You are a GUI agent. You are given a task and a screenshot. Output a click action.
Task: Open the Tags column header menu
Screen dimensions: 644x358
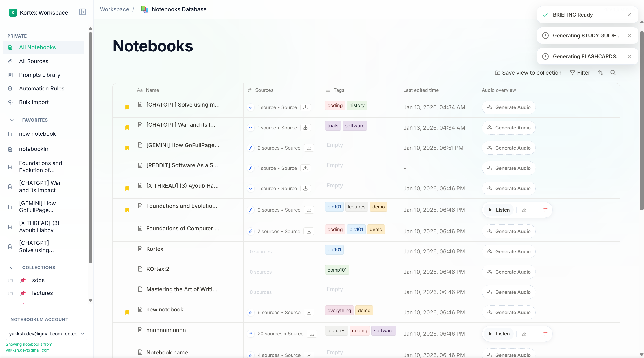[x=361, y=90]
